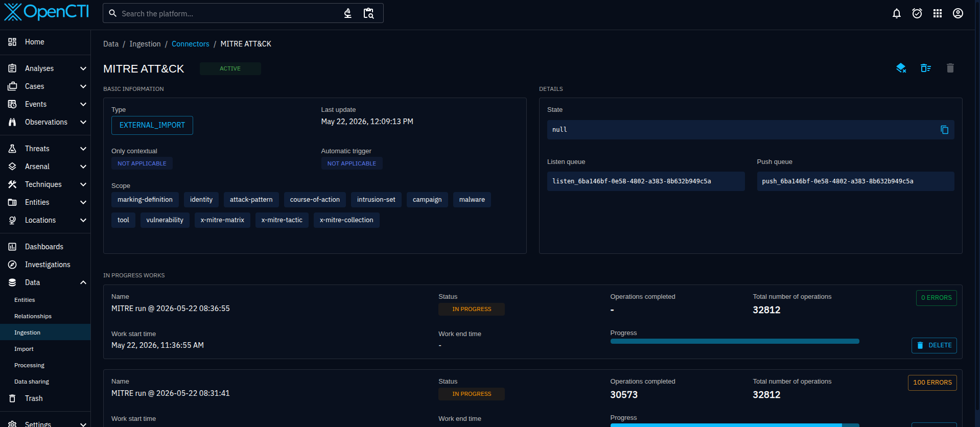Collapse the Data menu chevron
Viewport: 980px width, 427px height.
[x=83, y=282]
